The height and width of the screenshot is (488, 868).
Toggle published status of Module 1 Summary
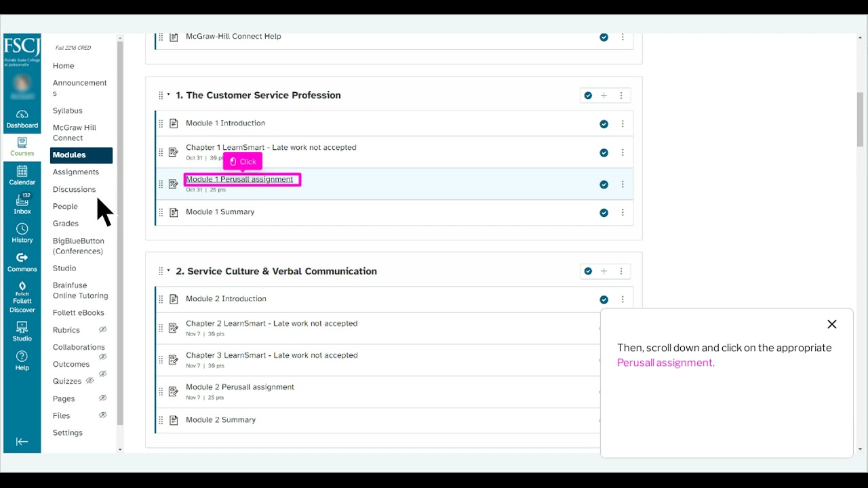click(604, 213)
